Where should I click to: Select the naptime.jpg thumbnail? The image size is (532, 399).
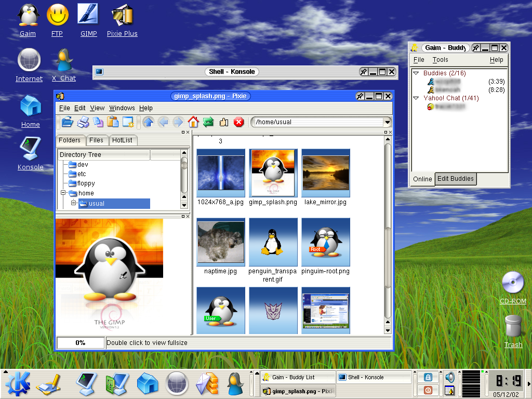pyautogui.click(x=220, y=242)
